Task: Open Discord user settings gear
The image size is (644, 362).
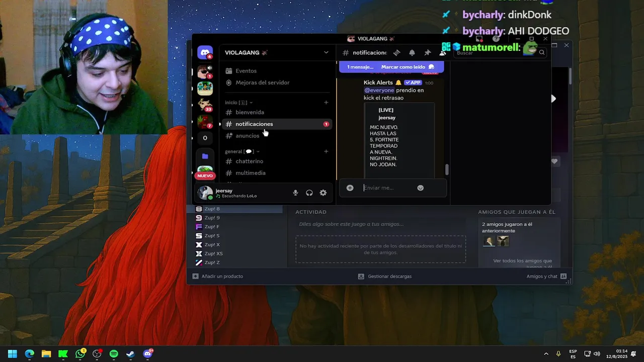Action: pos(323,193)
